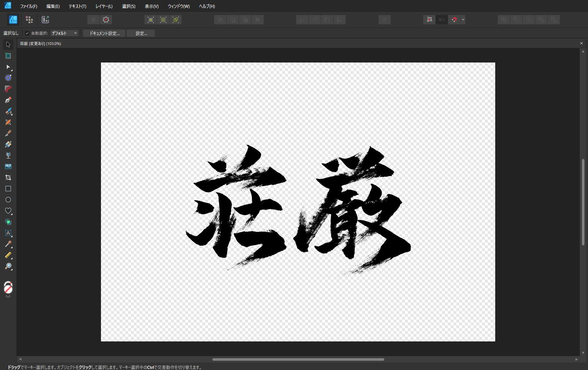Image resolution: width=588 pixels, height=370 pixels.
Task: Open the デフォルト auto-select dropdown
Action: tap(64, 33)
